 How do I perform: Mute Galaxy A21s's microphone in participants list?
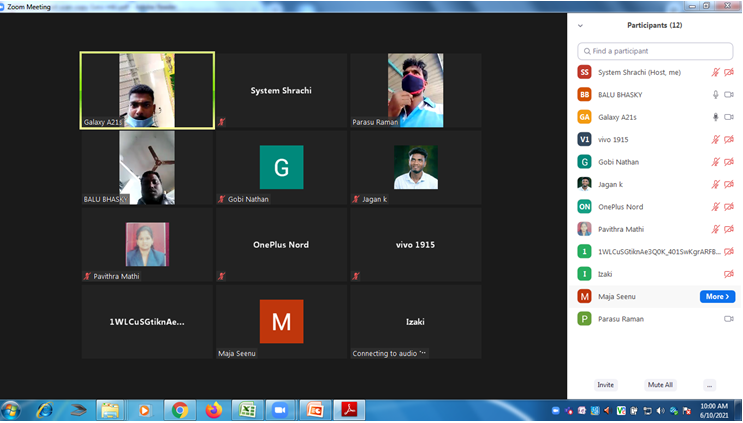pyautogui.click(x=716, y=117)
